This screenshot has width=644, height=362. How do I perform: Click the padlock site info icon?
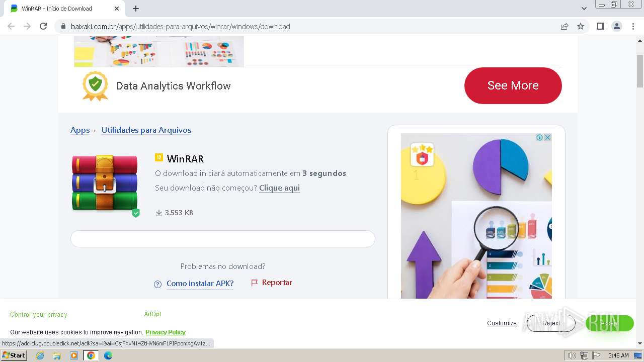point(63,27)
